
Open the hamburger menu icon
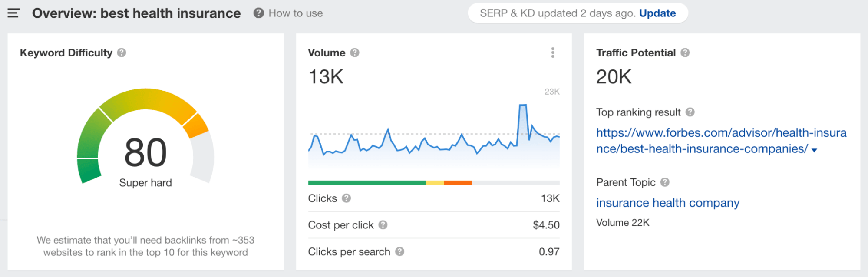coord(13,13)
